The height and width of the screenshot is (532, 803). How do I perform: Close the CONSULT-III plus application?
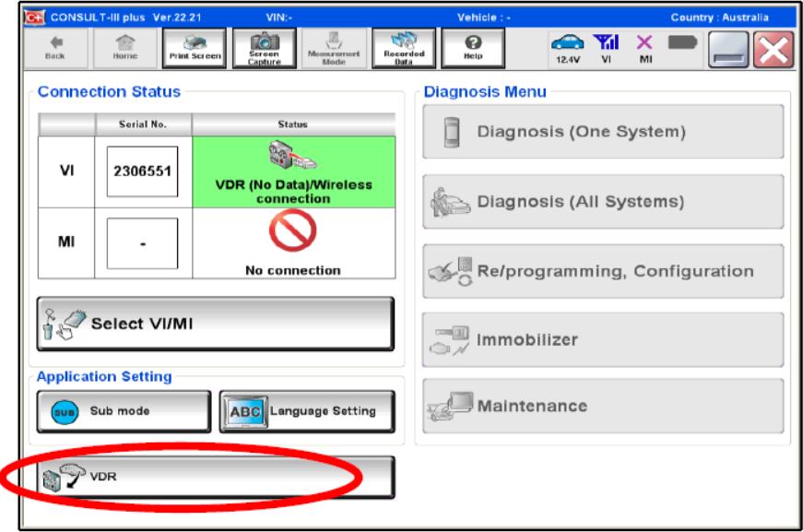click(x=773, y=49)
